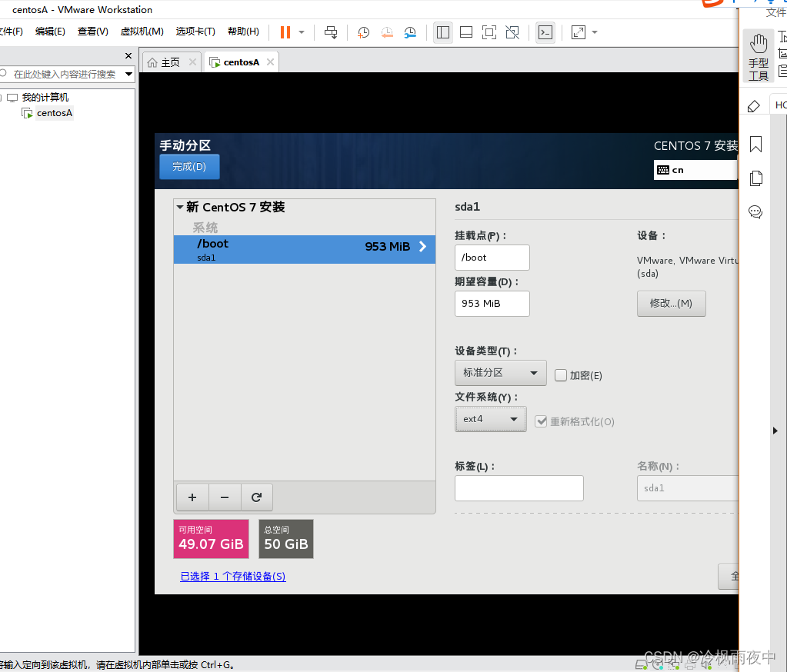Revert the VM to a snapshot
Image resolution: width=787 pixels, height=672 pixels.
tap(387, 32)
